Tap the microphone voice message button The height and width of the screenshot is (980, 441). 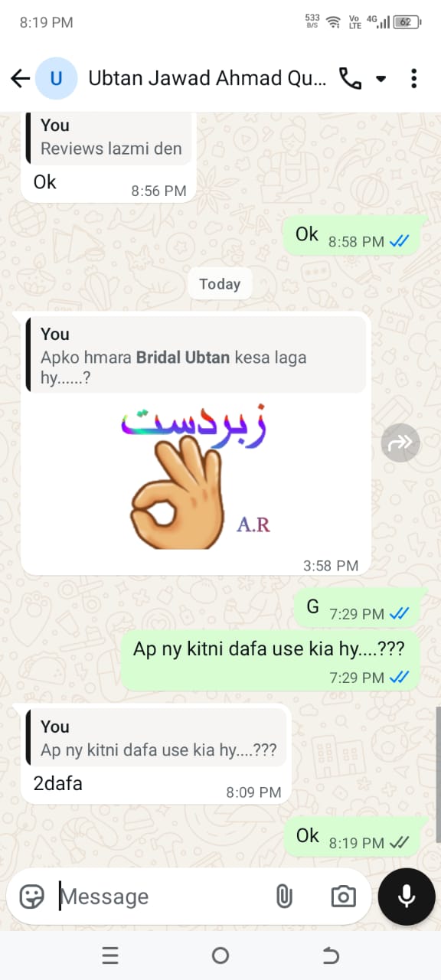click(407, 897)
